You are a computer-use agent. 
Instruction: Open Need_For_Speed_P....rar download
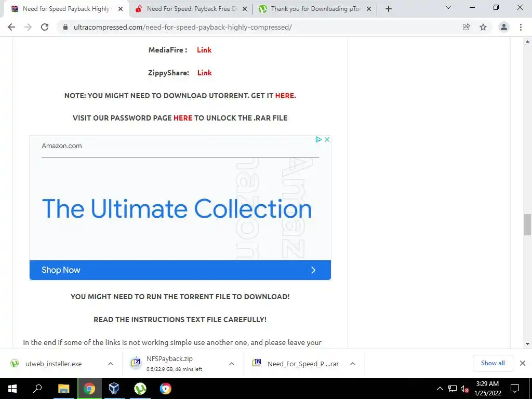pyautogui.click(x=303, y=364)
